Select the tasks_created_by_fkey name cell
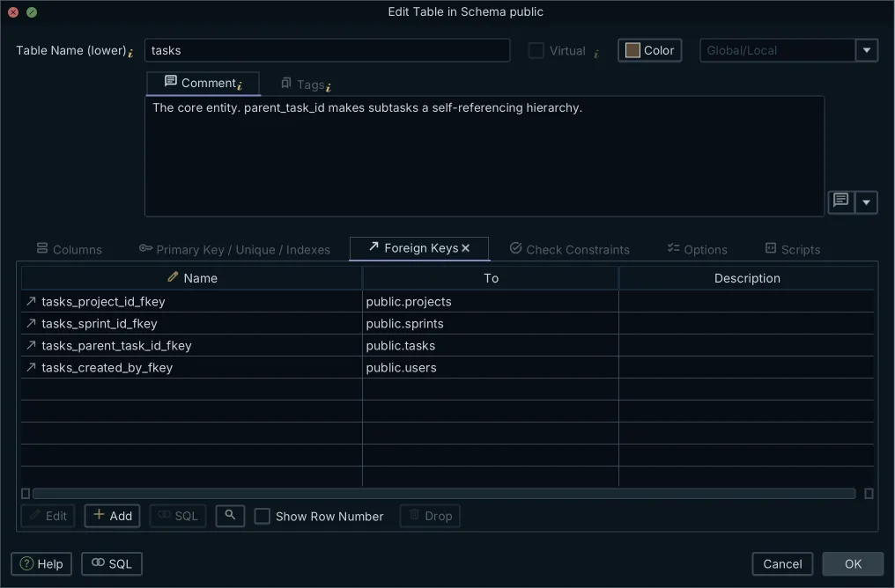Viewport: 895px width, 588px height. click(x=191, y=367)
